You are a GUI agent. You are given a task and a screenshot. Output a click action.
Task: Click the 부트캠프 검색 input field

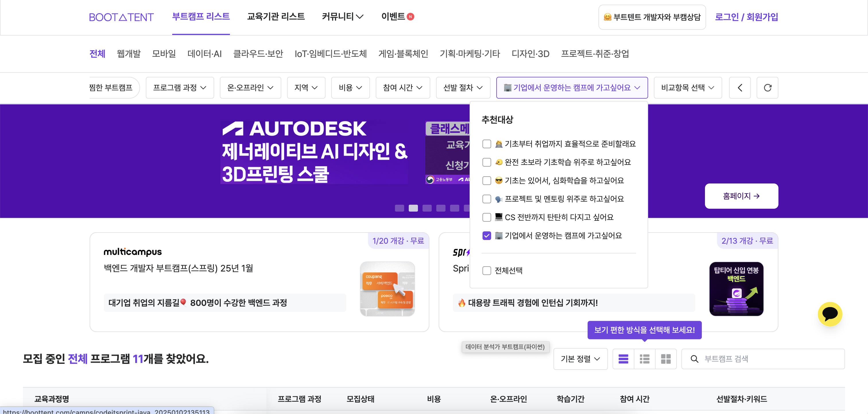tap(772, 359)
